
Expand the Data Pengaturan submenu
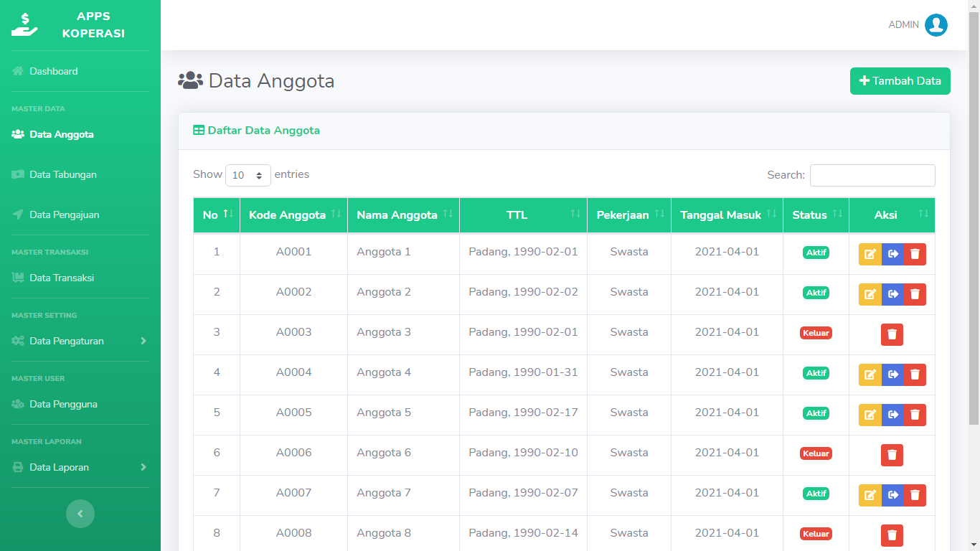pos(80,341)
